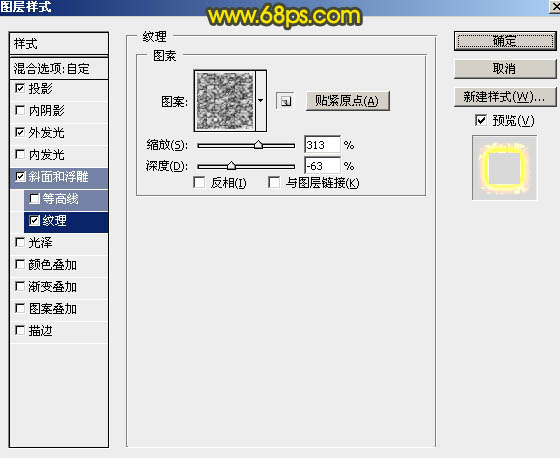560x458 pixels.
Task: Uncheck the 外发光 style checkbox
Action: pos(20,133)
